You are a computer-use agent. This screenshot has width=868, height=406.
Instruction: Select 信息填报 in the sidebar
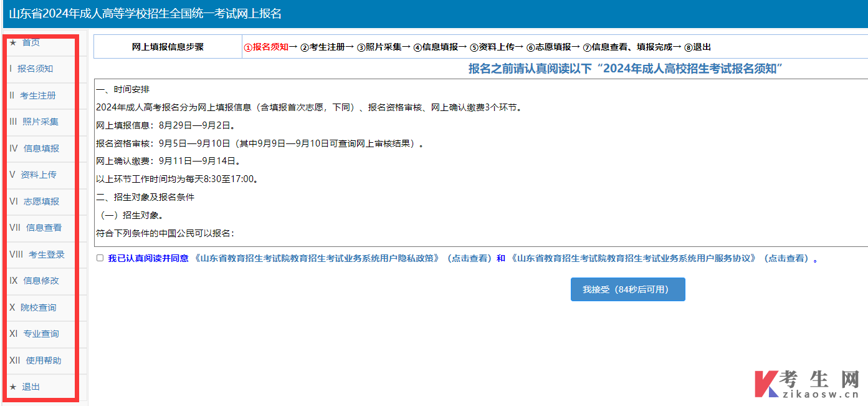pyautogui.click(x=41, y=148)
